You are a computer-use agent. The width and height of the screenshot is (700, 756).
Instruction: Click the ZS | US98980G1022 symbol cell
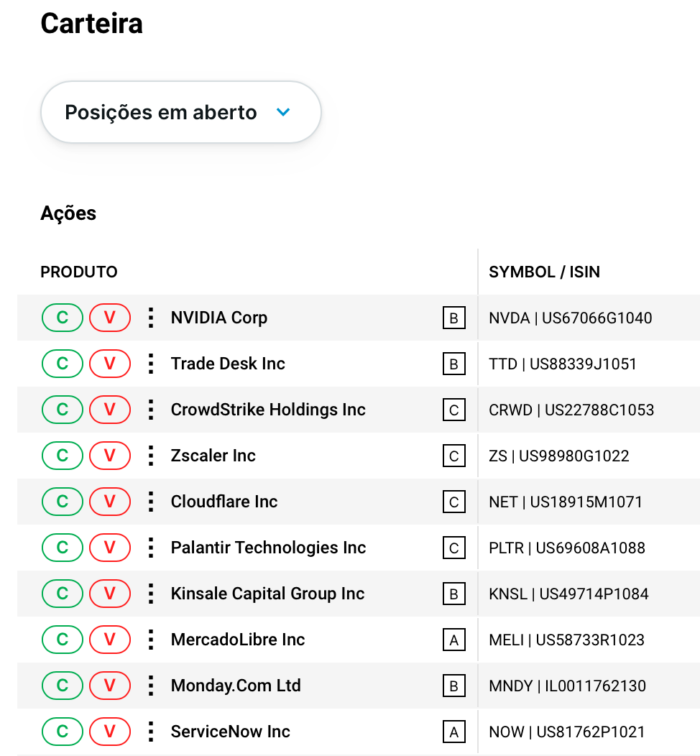coord(558,456)
